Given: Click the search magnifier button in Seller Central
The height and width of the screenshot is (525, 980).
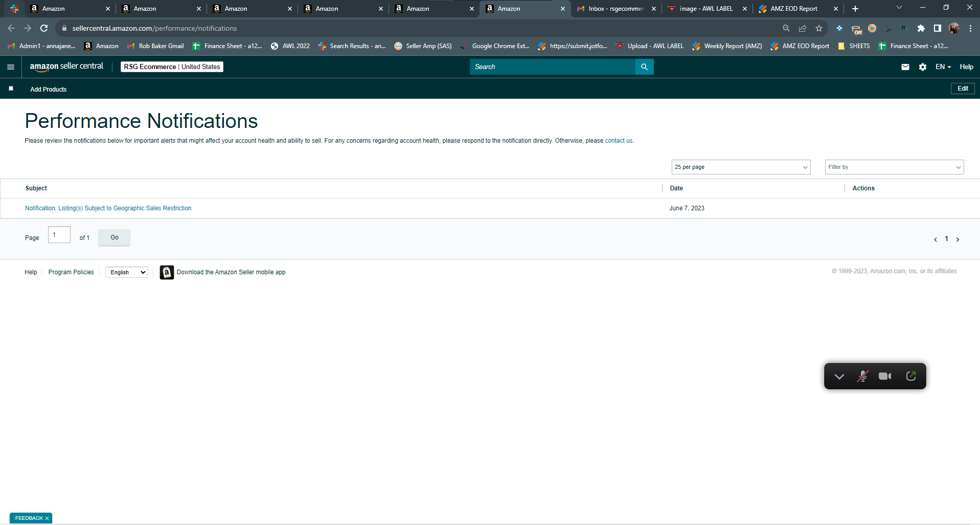Looking at the screenshot, I should (644, 67).
